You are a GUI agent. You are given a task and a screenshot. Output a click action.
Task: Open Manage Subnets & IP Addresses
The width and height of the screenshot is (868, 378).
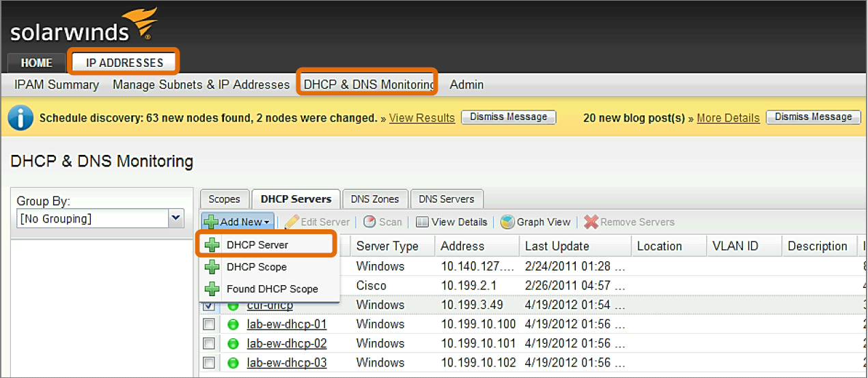click(x=201, y=85)
